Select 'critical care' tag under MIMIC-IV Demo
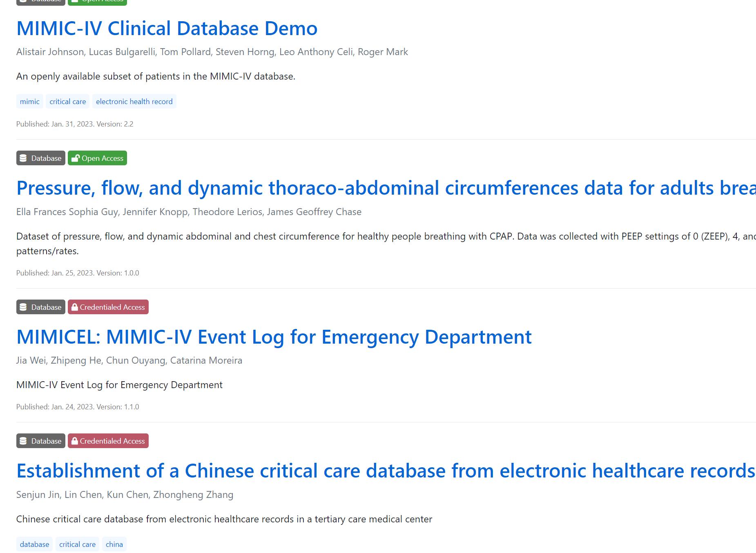Screen dimensions: 756x553 [68, 102]
